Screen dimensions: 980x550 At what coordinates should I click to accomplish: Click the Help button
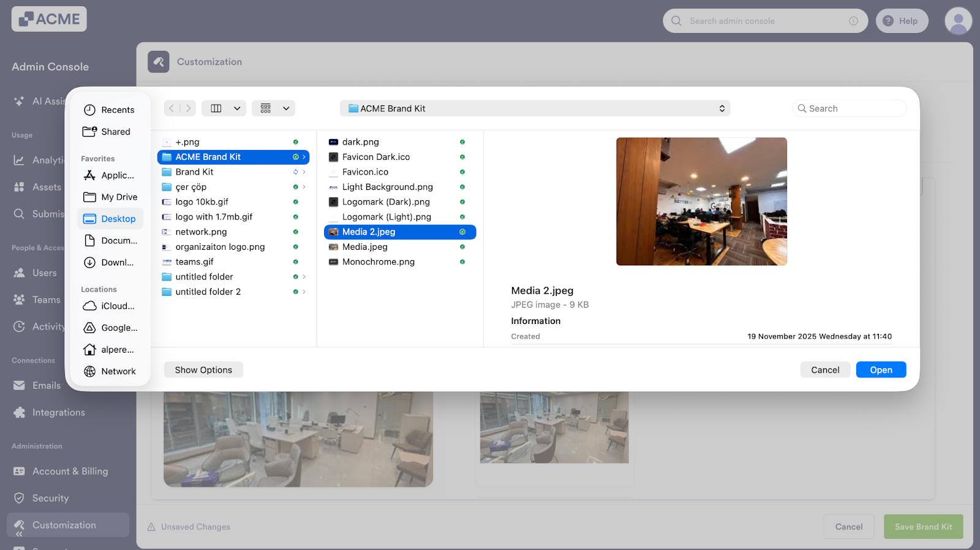point(902,21)
